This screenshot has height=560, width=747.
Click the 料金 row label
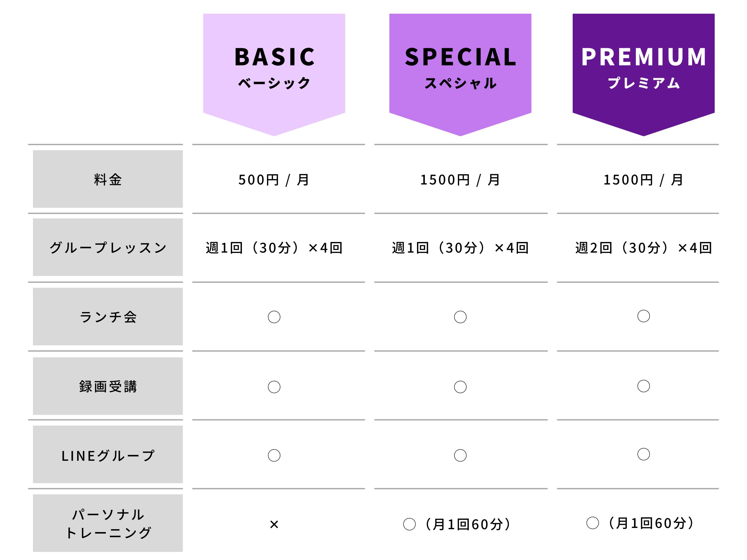coord(108,179)
